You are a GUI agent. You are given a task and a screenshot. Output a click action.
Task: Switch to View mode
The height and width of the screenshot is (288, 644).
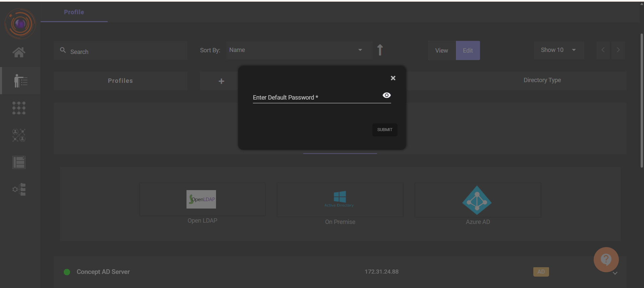[442, 51]
